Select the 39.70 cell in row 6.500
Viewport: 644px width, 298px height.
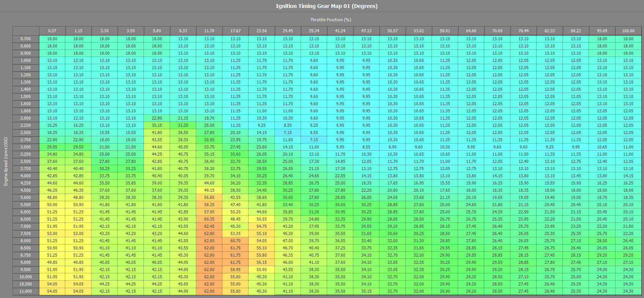pos(288,219)
